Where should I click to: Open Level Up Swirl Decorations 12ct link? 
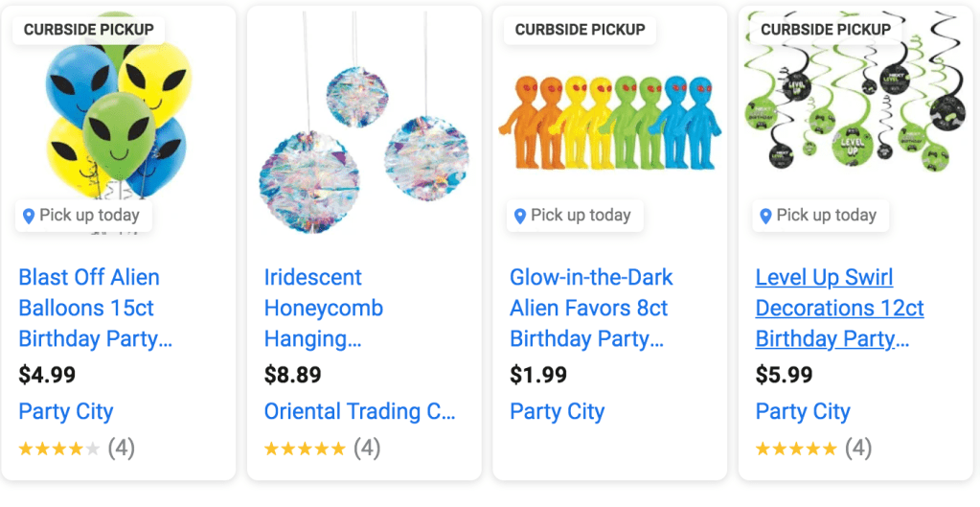point(839,308)
